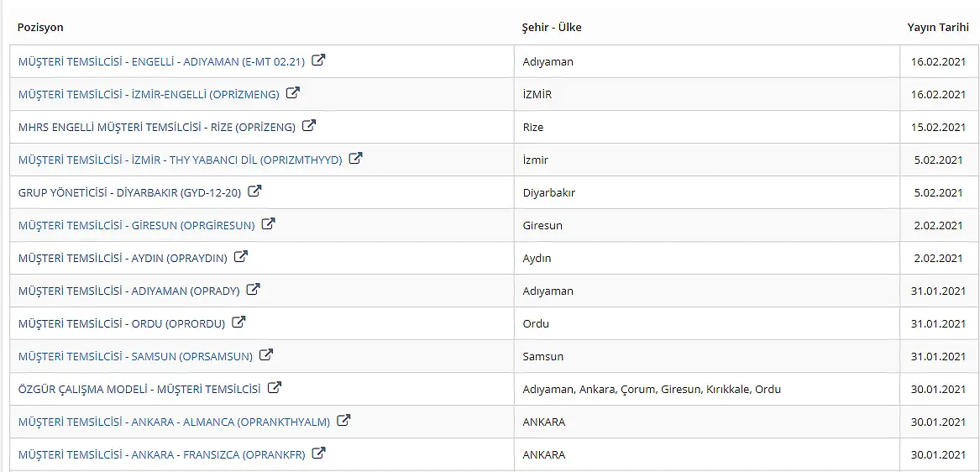Open Müşteri Temsilcisi Giresun job link
Screen dimensions: 980x472
(137, 226)
